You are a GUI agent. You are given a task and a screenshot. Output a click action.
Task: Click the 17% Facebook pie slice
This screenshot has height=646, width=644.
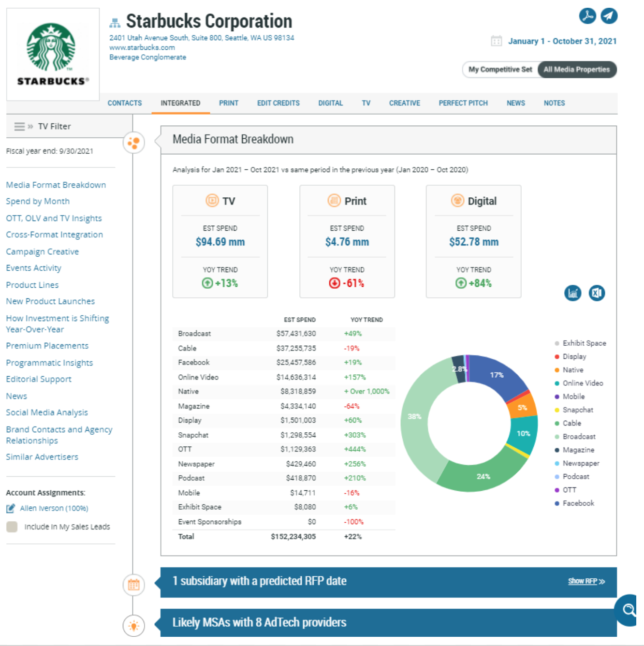[497, 375]
